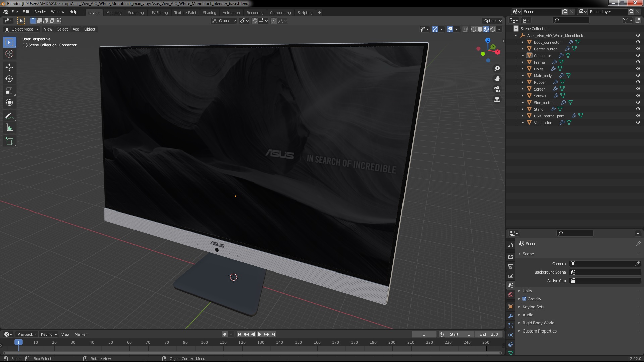Play the animation forward
This screenshot has width=644, height=362.
(x=260, y=334)
